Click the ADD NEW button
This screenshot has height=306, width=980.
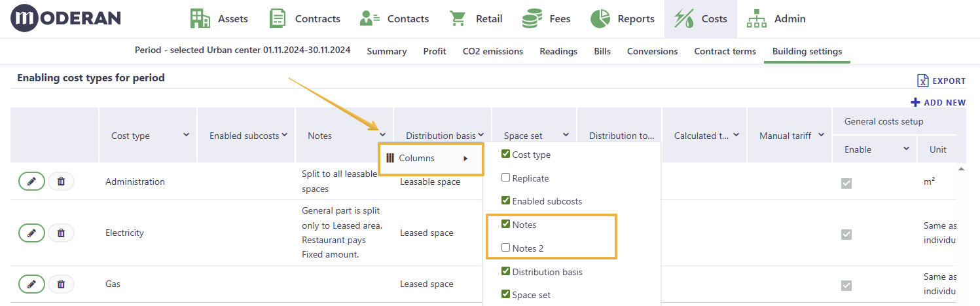[938, 102]
